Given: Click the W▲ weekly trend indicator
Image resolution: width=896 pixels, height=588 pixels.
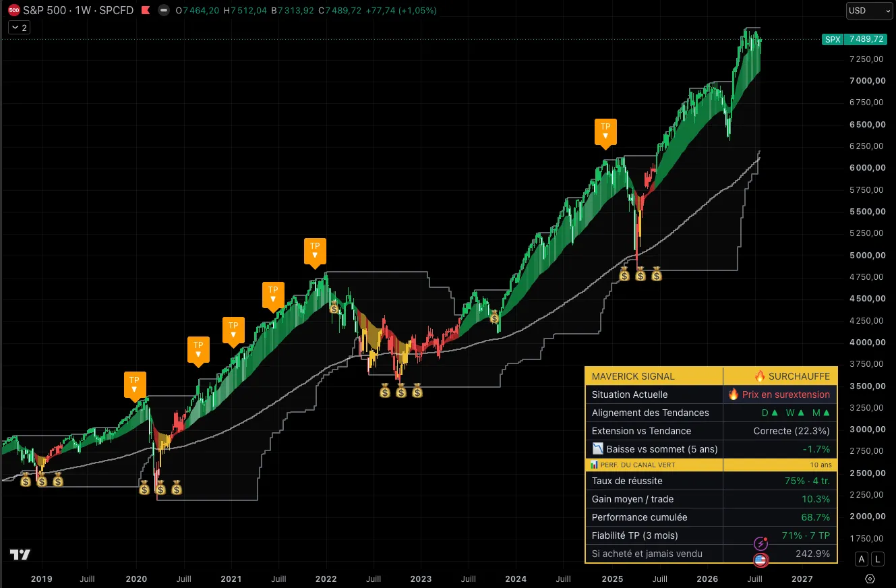Looking at the screenshot, I should [x=796, y=413].
